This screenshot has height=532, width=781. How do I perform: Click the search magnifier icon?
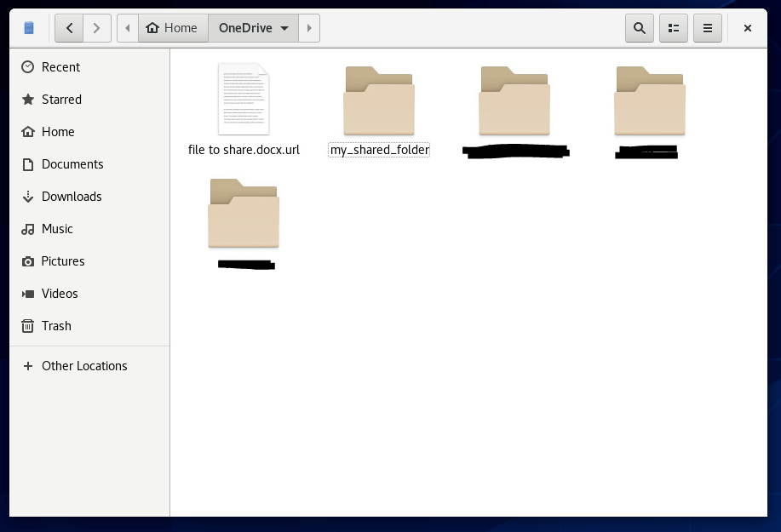coord(639,28)
